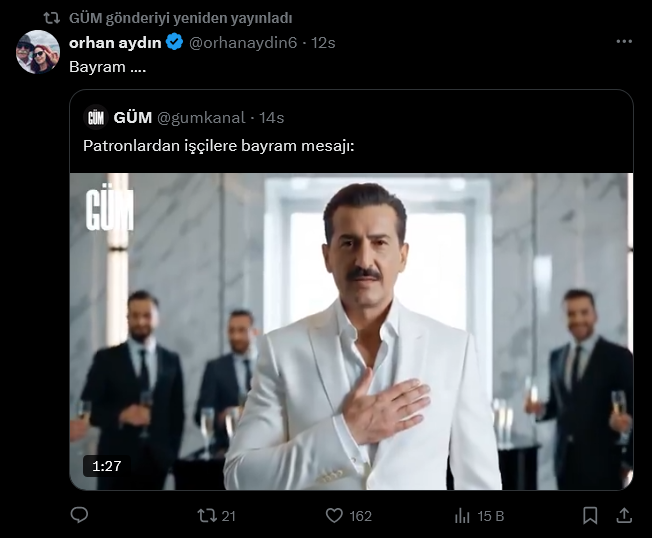Click the blue verified badge

174,42
